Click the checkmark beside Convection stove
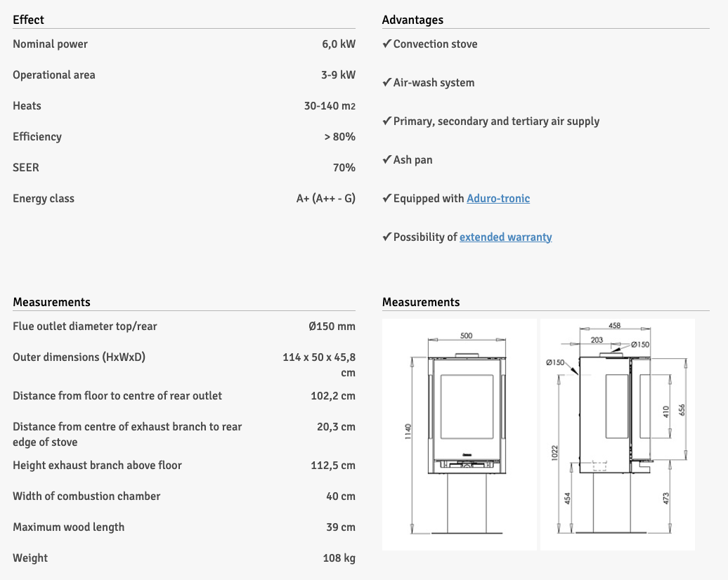This screenshot has width=728, height=580. (386, 44)
